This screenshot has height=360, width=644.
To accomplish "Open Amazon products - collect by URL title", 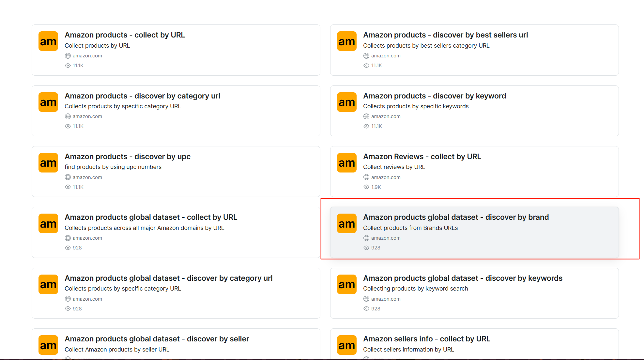I will tap(125, 35).
